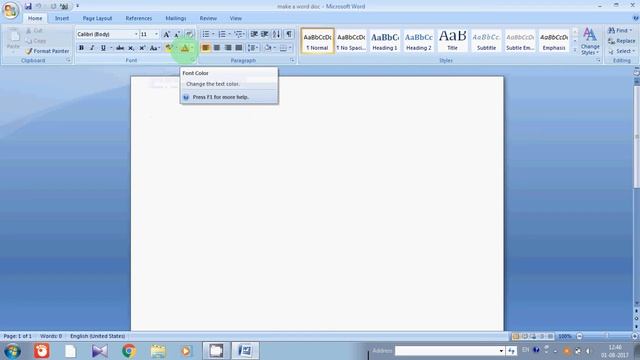This screenshot has width=640, height=360.
Task: Apply a multilevel list
Action: pos(239,34)
